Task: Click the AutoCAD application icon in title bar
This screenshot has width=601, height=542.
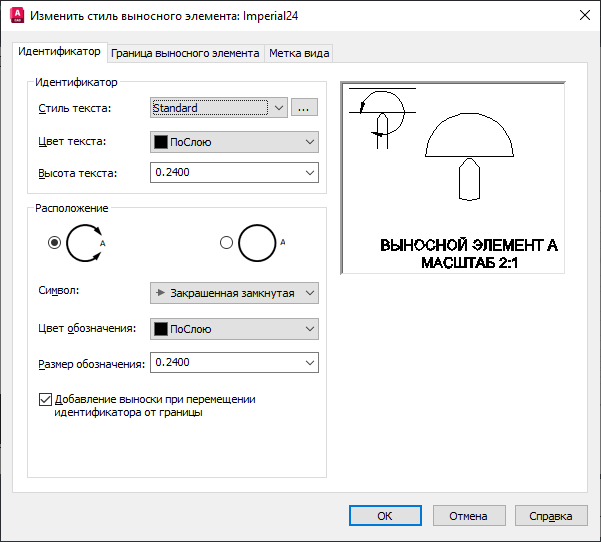Action: tap(17, 16)
